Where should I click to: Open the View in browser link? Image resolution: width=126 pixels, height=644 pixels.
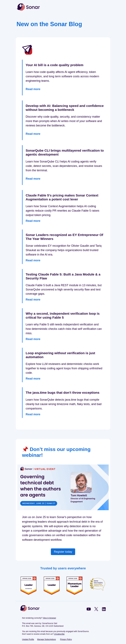coord(49,618)
